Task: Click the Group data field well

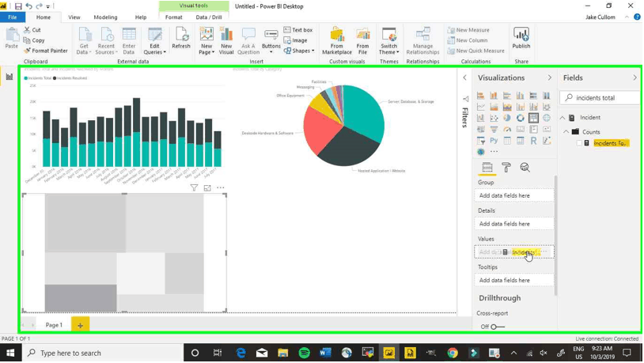Action: point(514,196)
